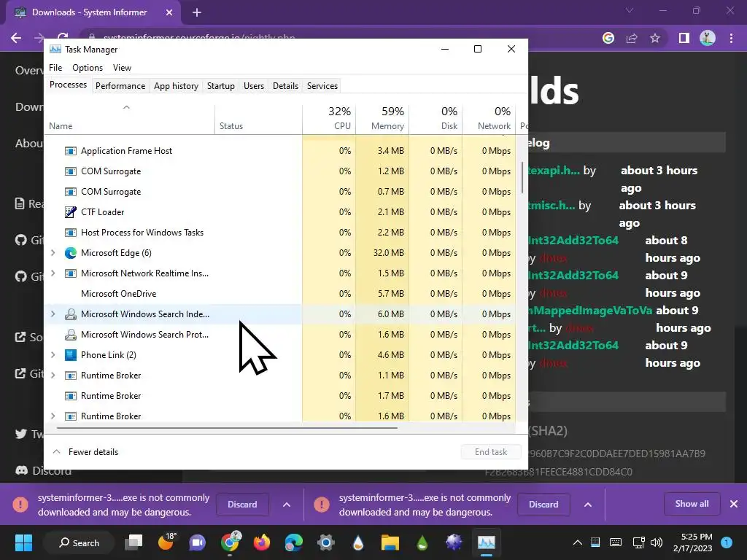
Task: Share this page via Chrome share icon
Action: 632,38
